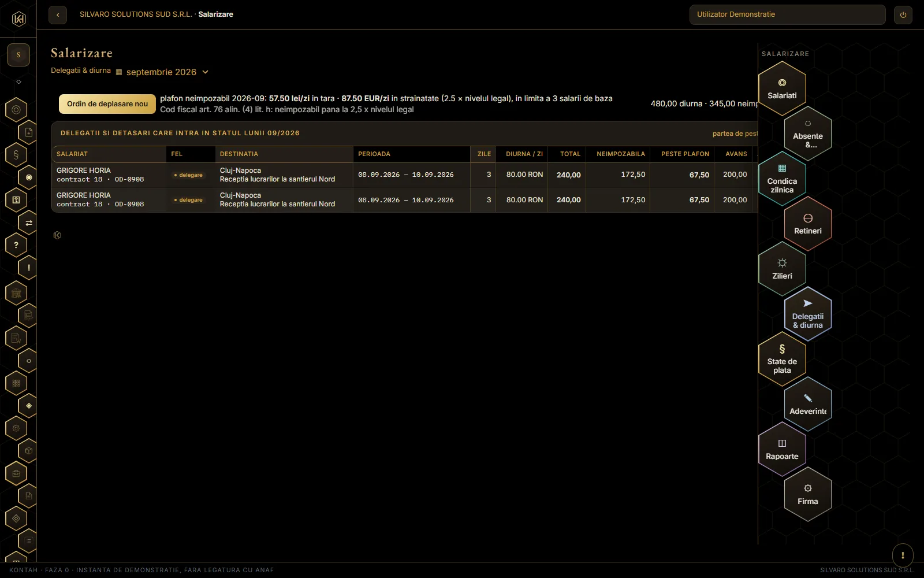Open the Firma settings hexagon tile
This screenshot has width=924, height=578.
808,494
